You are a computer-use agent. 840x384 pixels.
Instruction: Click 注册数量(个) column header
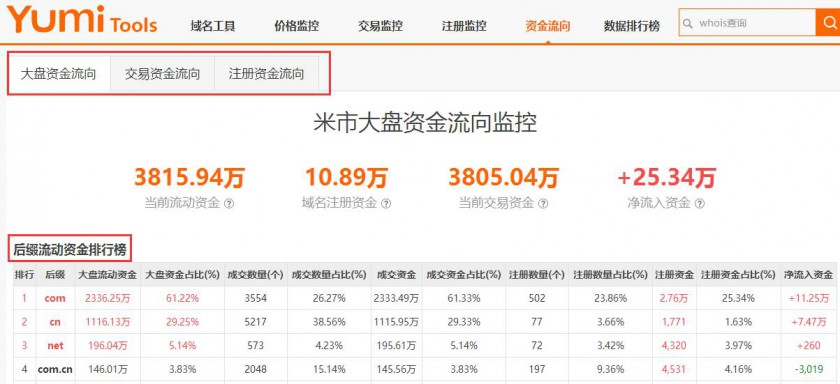(536, 275)
